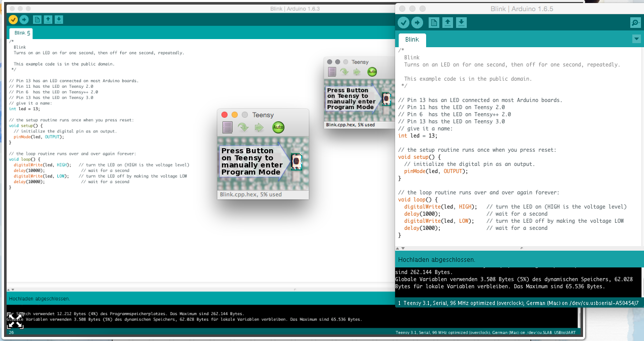Click line number 26 in Arduino 1.6.3 footer
Image resolution: width=644 pixels, height=341 pixels.
pyautogui.click(x=12, y=332)
